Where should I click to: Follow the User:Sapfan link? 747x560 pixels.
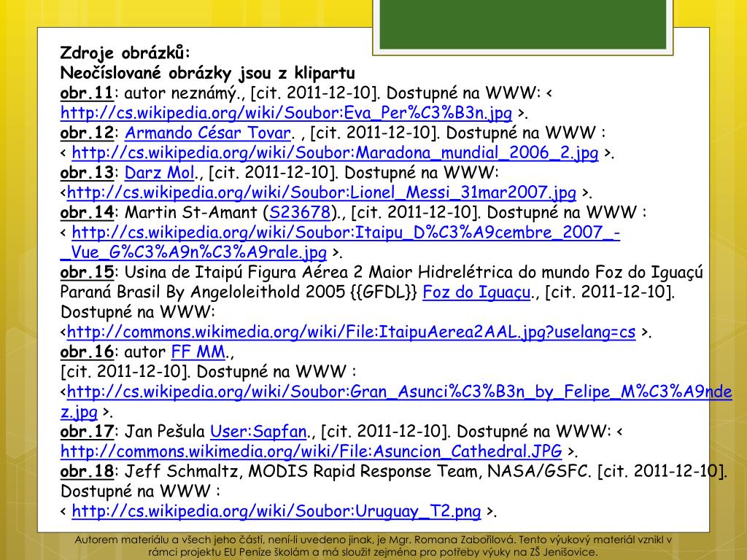[x=258, y=432]
